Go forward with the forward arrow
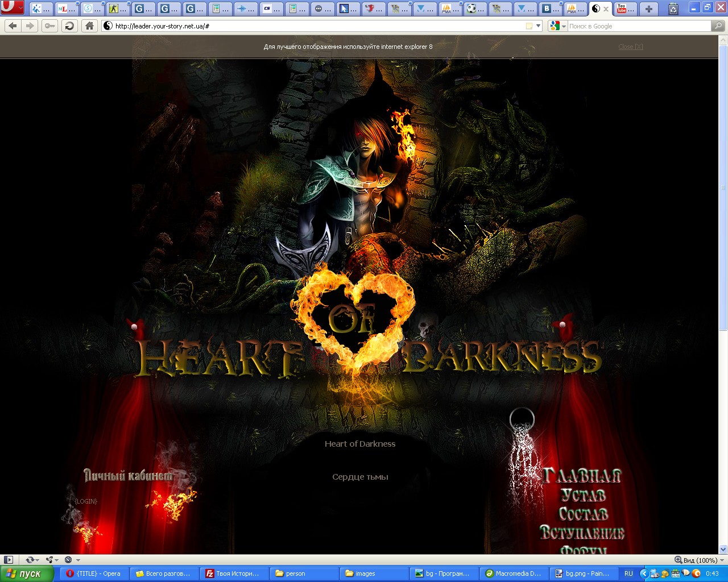The height and width of the screenshot is (582, 728). pyautogui.click(x=30, y=26)
